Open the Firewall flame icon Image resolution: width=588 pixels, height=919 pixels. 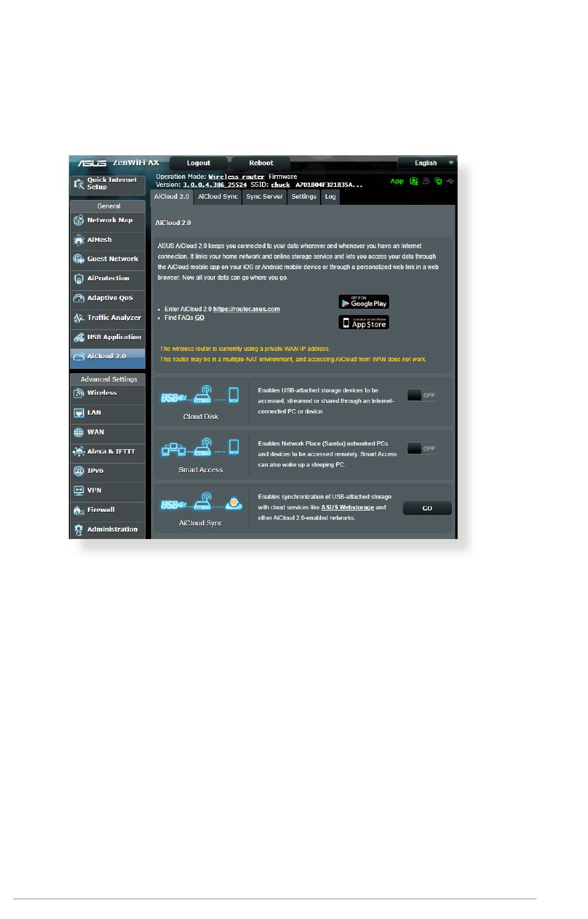coord(79,511)
